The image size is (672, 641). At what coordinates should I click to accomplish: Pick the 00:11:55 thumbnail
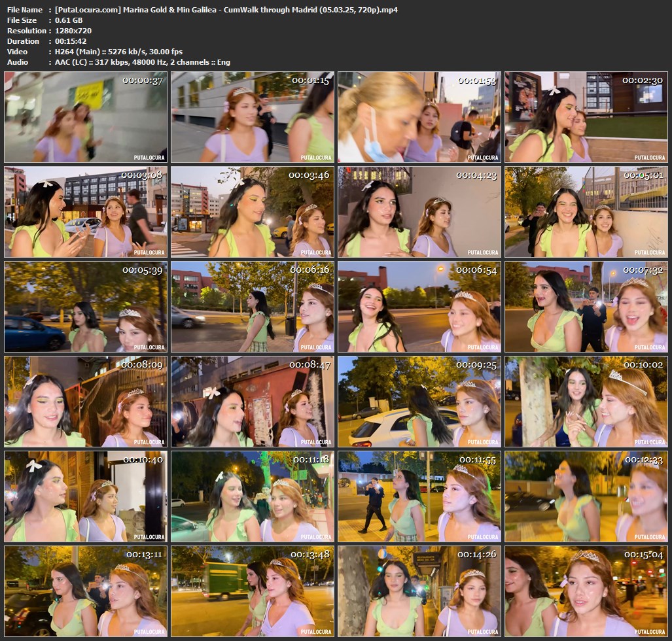click(419, 496)
